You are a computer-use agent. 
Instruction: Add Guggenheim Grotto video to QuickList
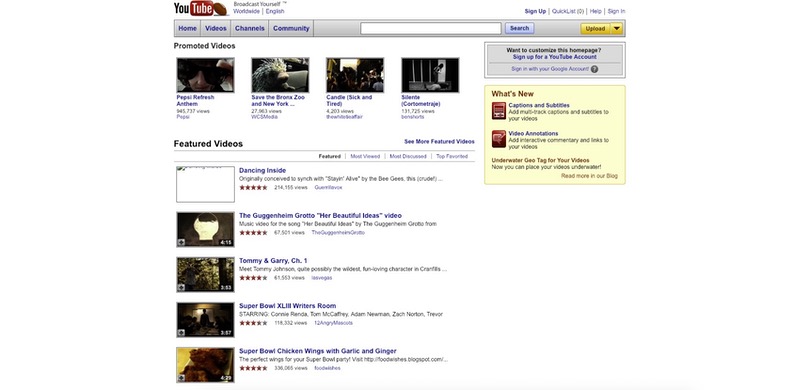pyautogui.click(x=181, y=242)
